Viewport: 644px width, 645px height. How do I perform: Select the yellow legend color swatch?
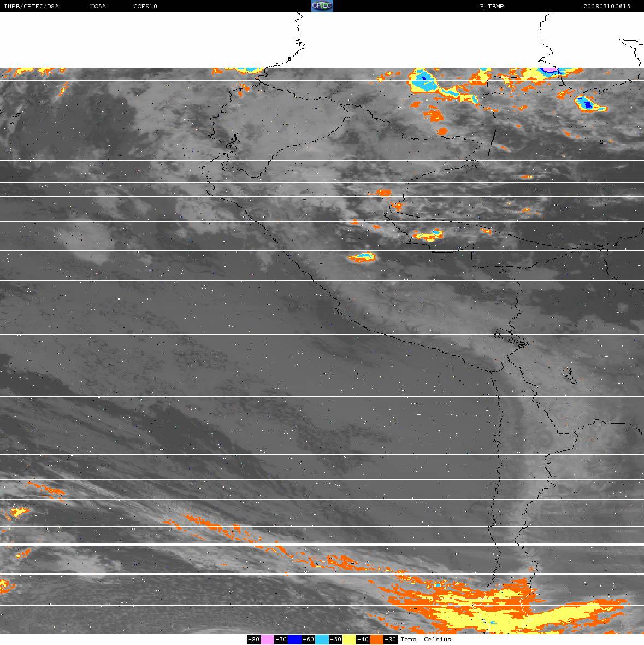[350, 639]
